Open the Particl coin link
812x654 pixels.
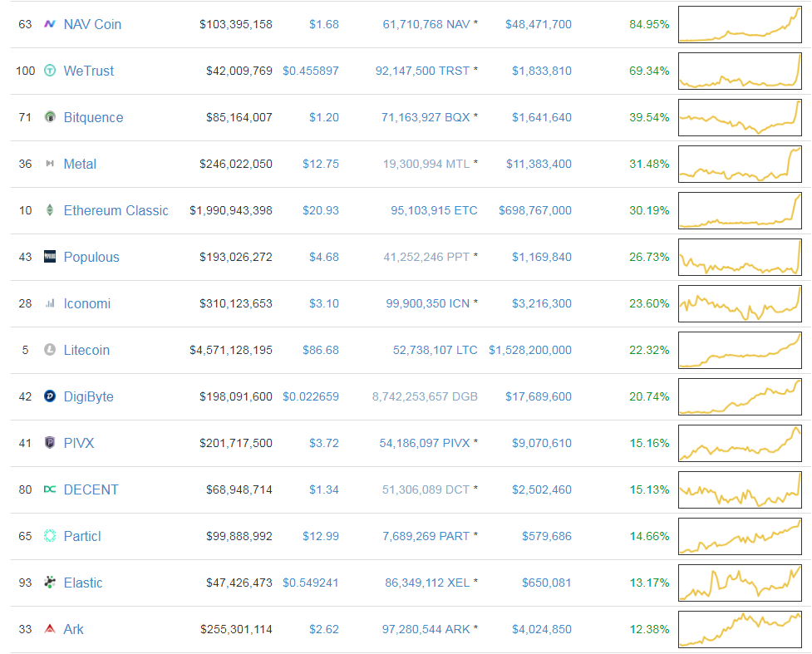click(82, 537)
